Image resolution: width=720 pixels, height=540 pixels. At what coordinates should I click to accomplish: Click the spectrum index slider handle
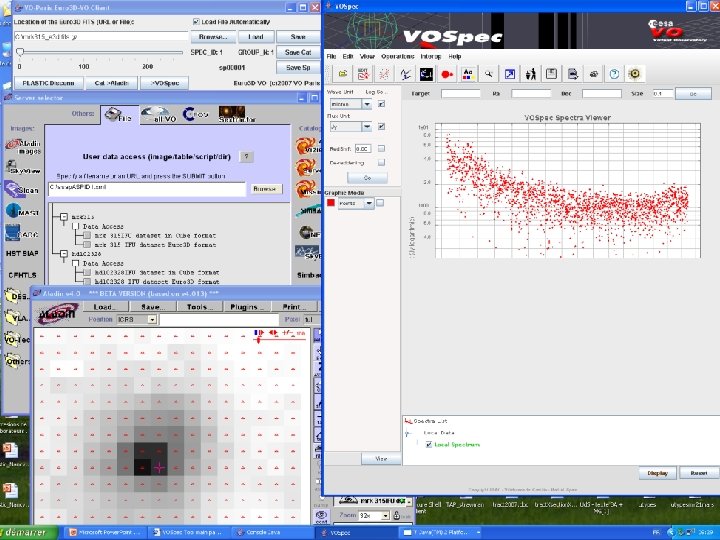[x=20, y=52]
